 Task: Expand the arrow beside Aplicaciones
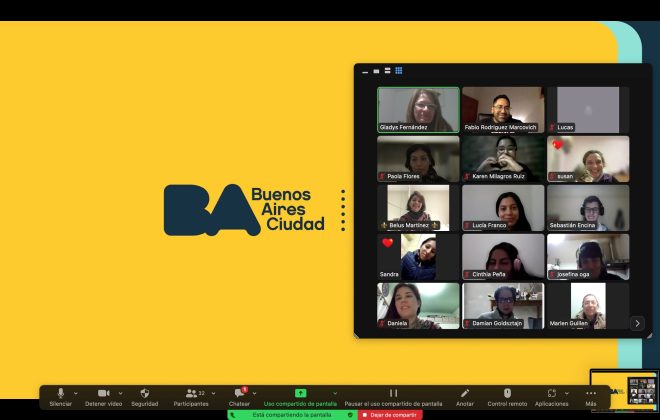click(567, 393)
